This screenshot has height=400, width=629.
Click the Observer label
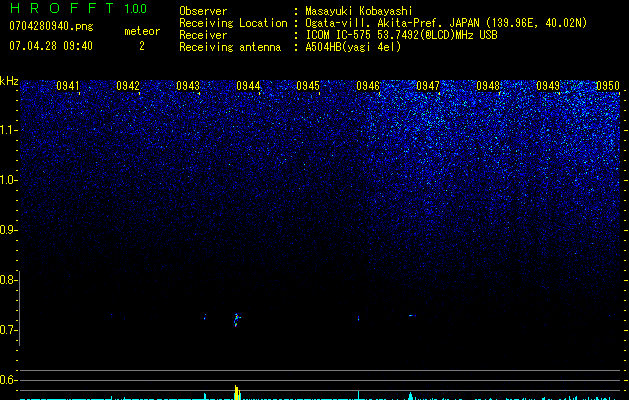coord(203,11)
